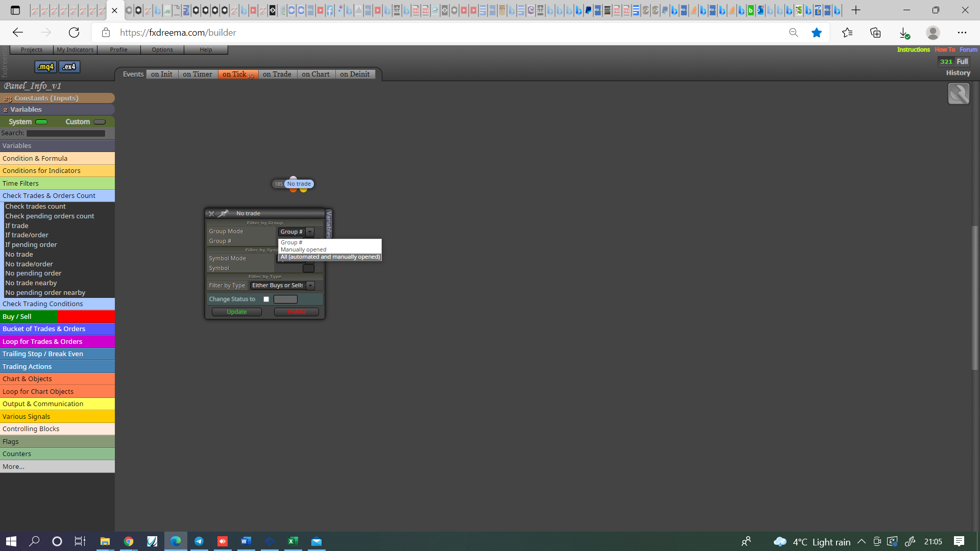980x551 pixels.
Task: Open new browser tab with plus
Action: pyautogui.click(x=856, y=10)
